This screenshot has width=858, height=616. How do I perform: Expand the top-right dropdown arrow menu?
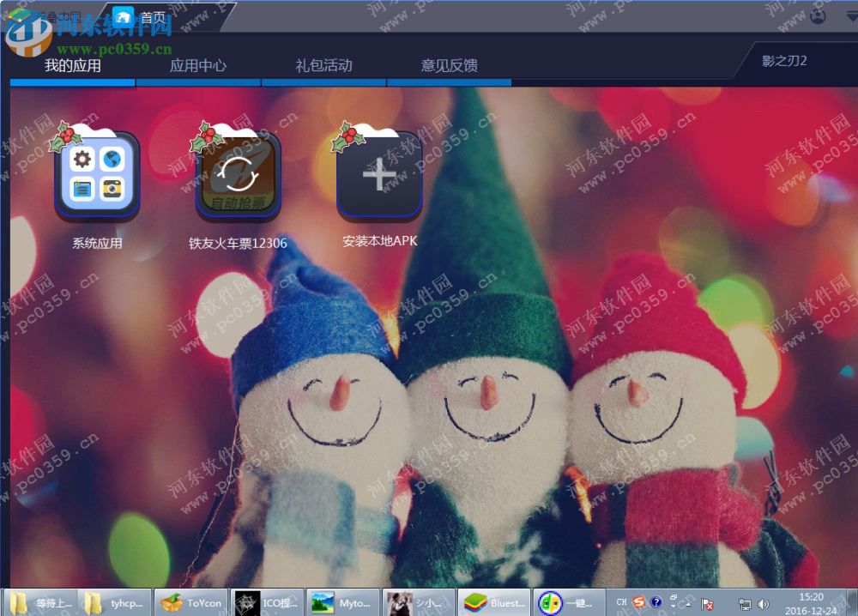click(853, 16)
